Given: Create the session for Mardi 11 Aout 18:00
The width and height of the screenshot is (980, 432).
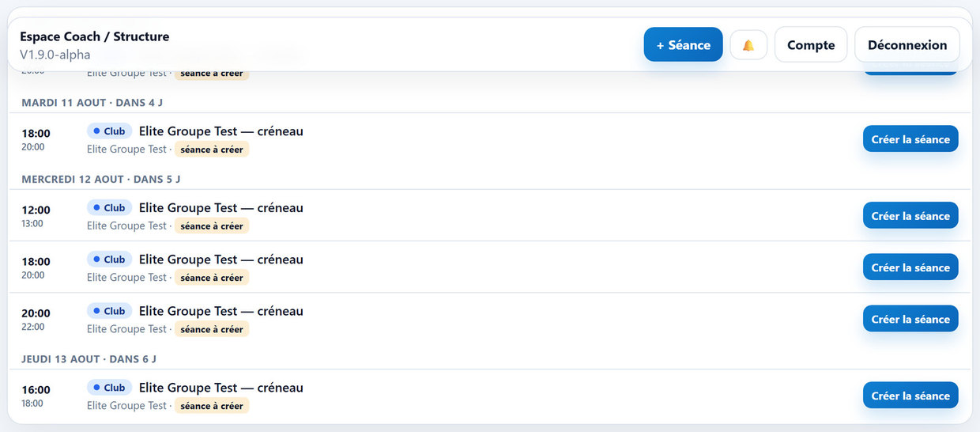Looking at the screenshot, I should point(910,139).
